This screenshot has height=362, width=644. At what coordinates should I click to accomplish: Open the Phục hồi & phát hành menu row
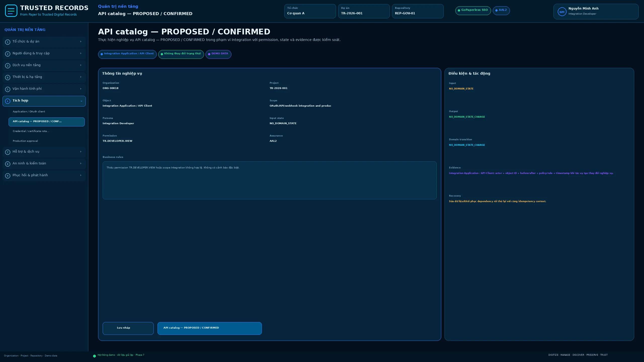point(44,176)
